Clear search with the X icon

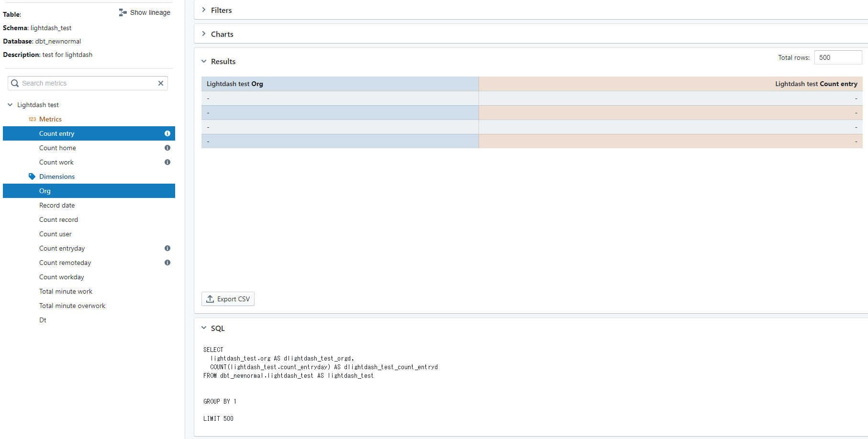(x=161, y=83)
